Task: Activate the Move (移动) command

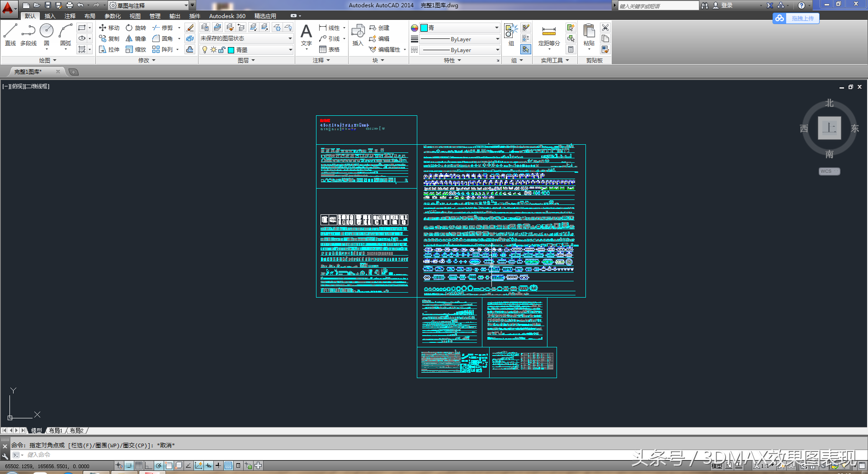Action: point(109,28)
